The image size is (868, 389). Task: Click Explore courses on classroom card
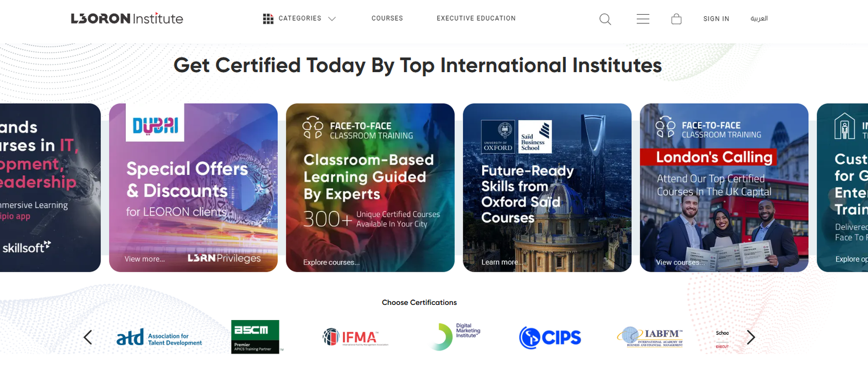coord(331,263)
